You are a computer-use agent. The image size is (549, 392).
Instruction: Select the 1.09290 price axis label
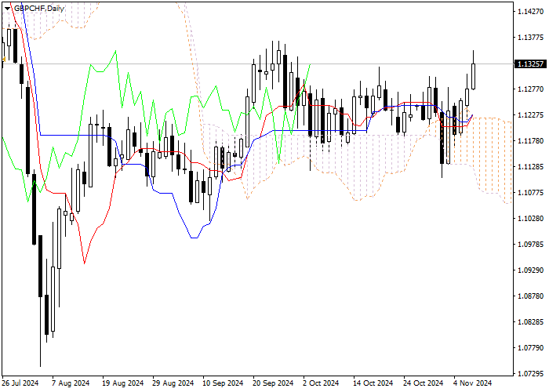point(530,270)
